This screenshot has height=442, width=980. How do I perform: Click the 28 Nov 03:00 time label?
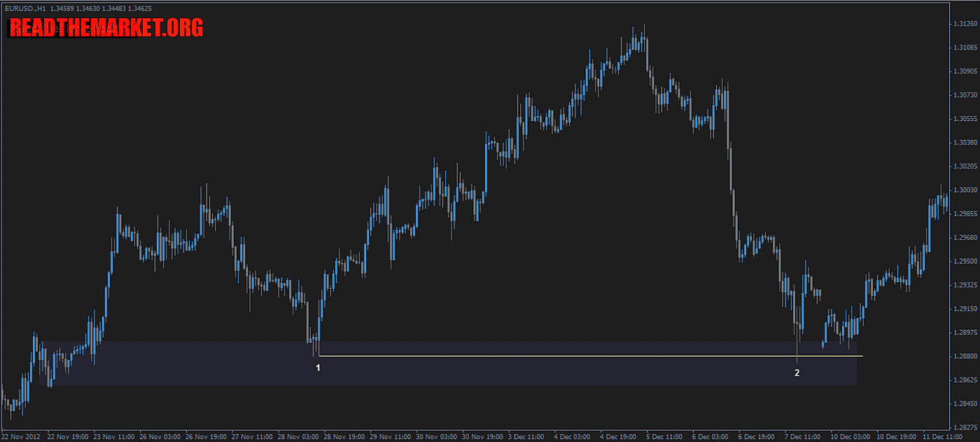click(x=300, y=436)
